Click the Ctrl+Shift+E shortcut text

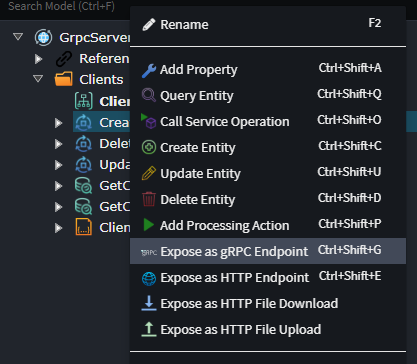point(350,276)
